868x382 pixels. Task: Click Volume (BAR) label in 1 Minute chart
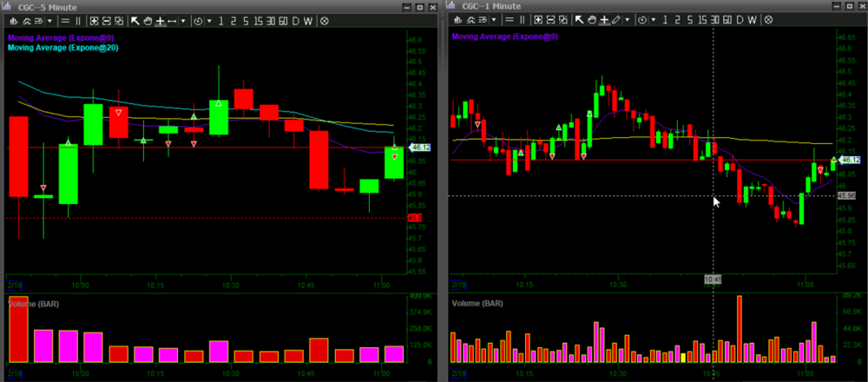477,303
